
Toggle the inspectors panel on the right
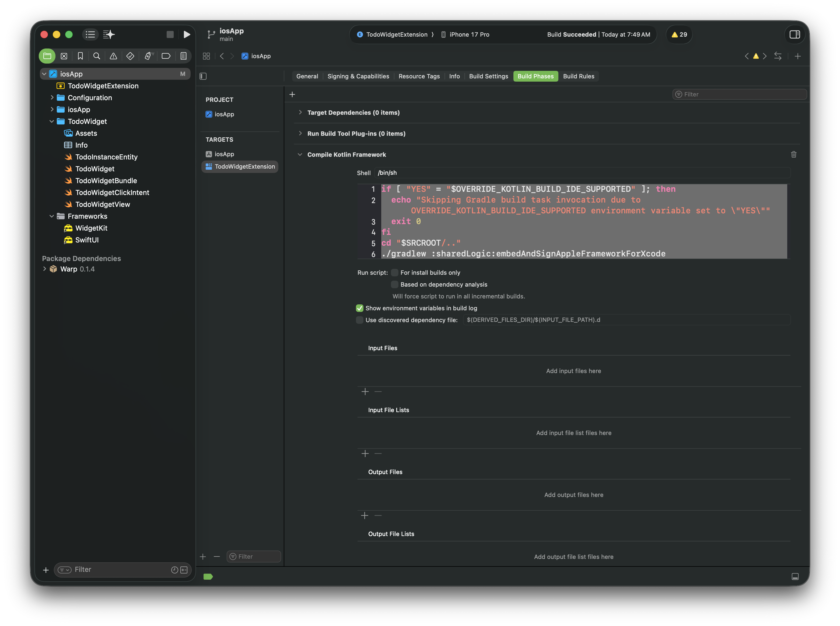[794, 34]
